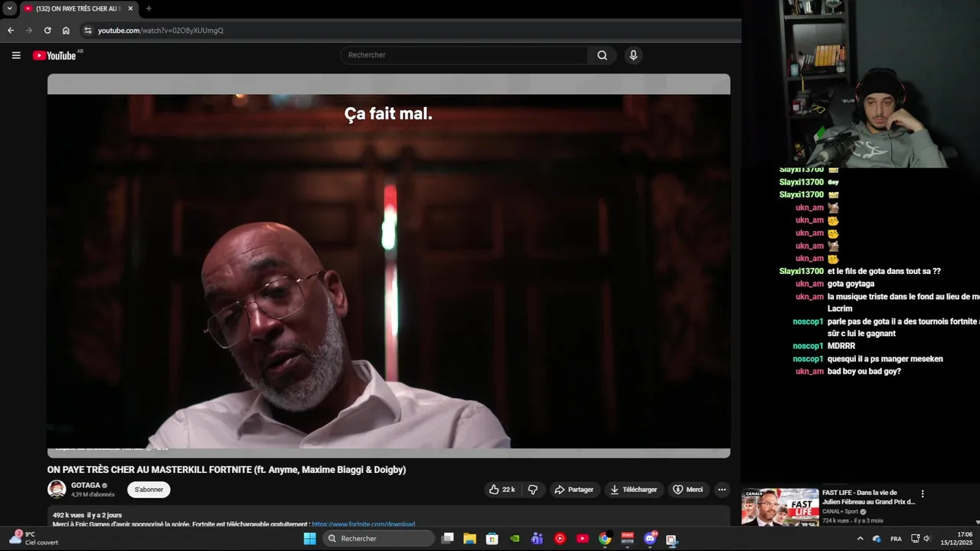Click message 'la musique triste dans le fond'
980x551 pixels.
pyautogui.click(x=903, y=302)
